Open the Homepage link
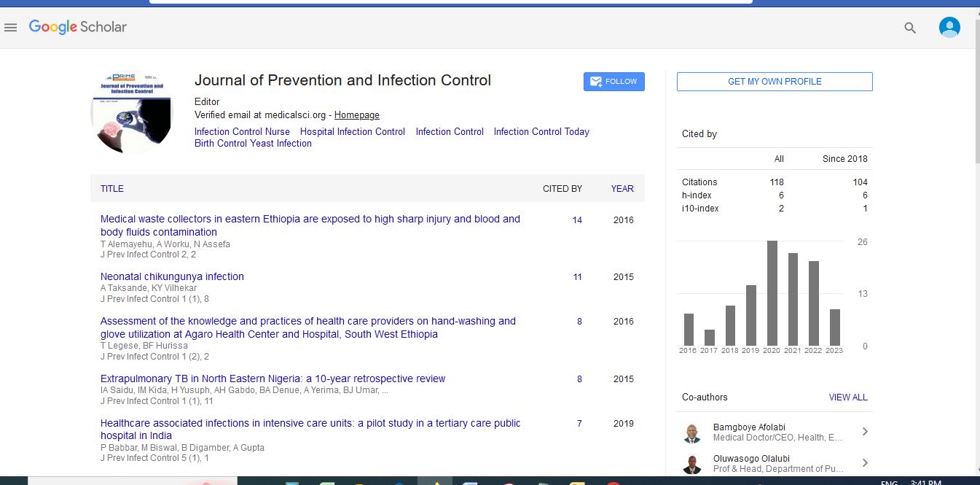This screenshot has height=485, width=980. point(356,115)
